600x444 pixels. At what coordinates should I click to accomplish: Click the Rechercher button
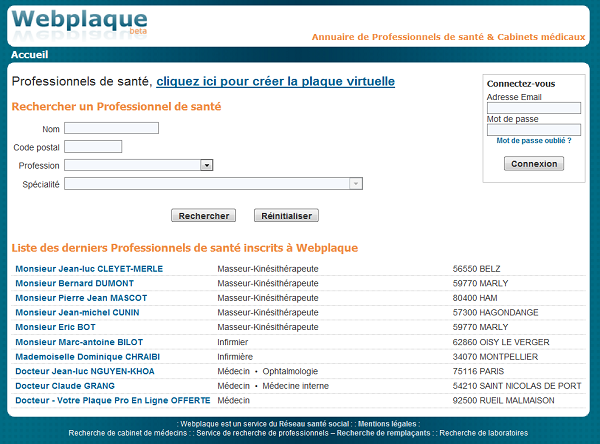click(204, 215)
